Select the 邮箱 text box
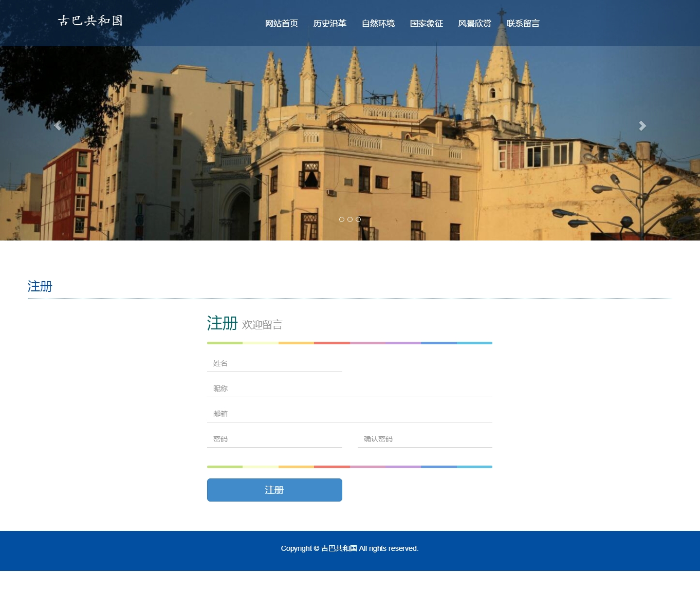The image size is (700, 592). (x=349, y=414)
